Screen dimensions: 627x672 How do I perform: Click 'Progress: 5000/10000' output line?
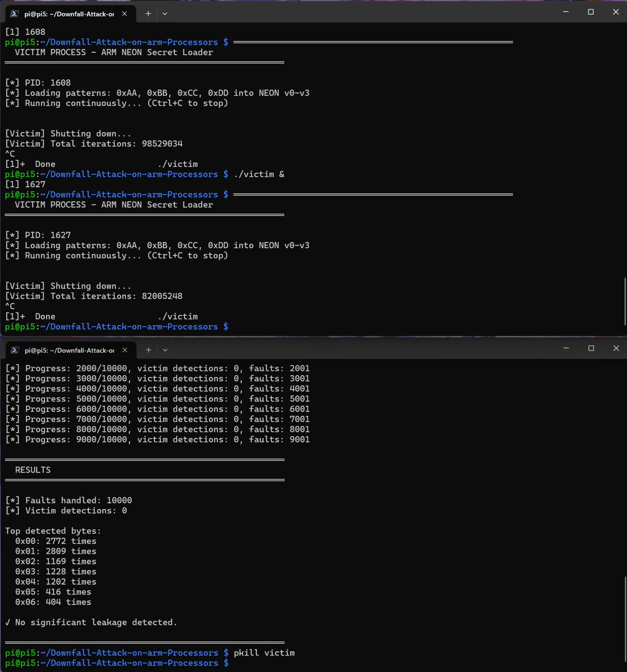pos(158,399)
